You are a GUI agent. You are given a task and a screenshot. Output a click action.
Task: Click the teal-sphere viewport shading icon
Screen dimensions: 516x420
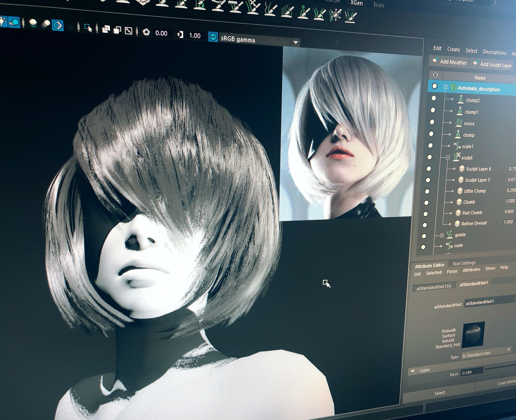pyautogui.click(x=14, y=23)
